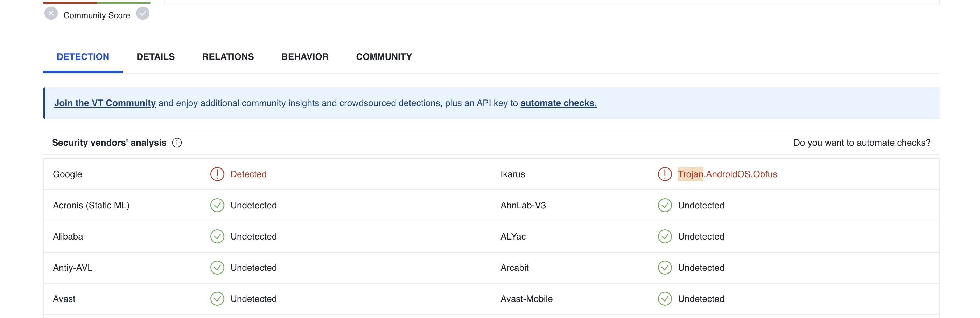Image resolution: width=980 pixels, height=318 pixels.
Task: Open the DETAILS tab
Action: [x=156, y=57]
